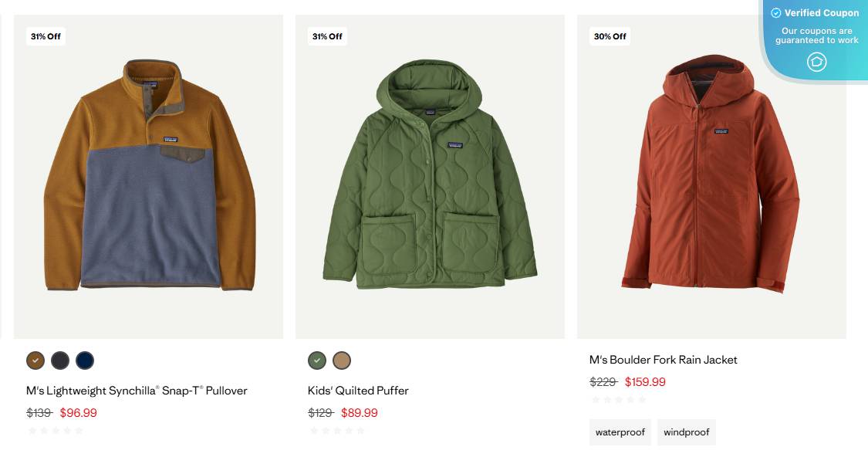Click the windproof tag
The width and height of the screenshot is (868, 457).
click(686, 432)
